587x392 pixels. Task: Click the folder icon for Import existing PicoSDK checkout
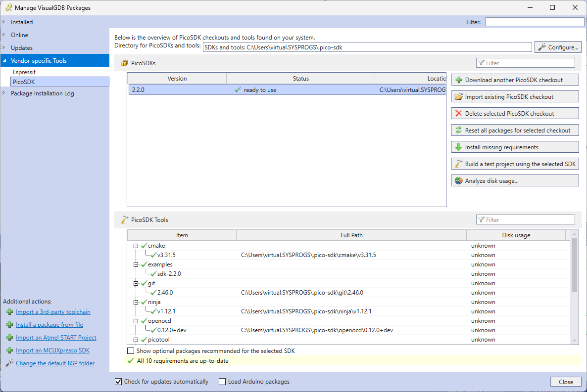(459, 97)
